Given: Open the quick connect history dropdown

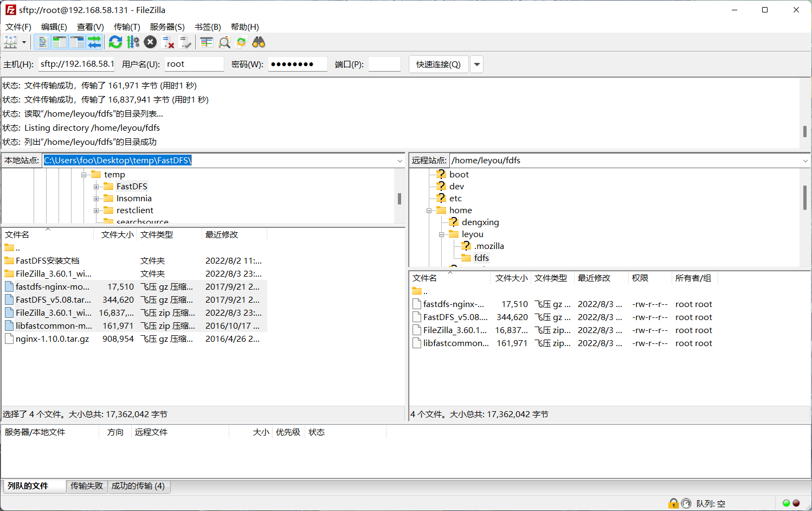Looking at the screenshot, I should point(477,65).
